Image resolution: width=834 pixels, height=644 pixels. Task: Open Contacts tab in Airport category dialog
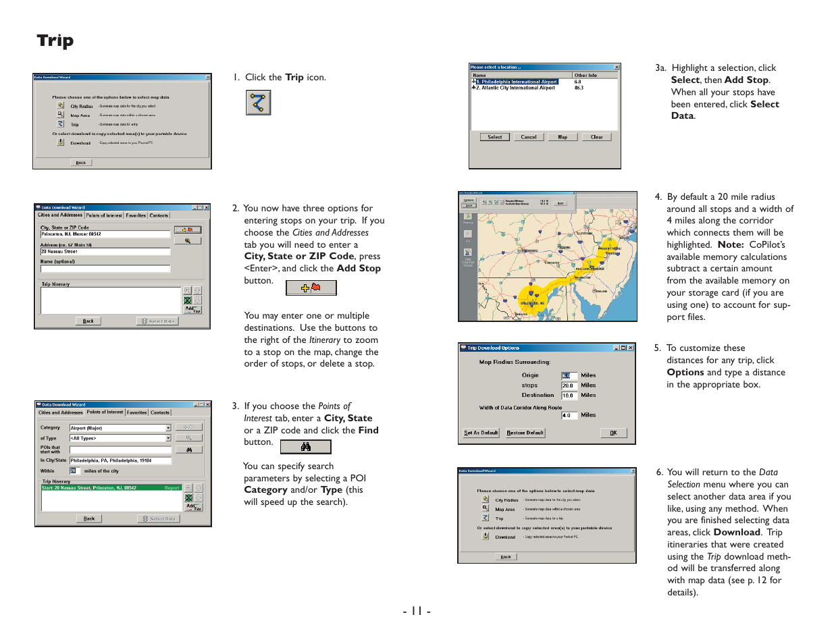coord(160,412)
